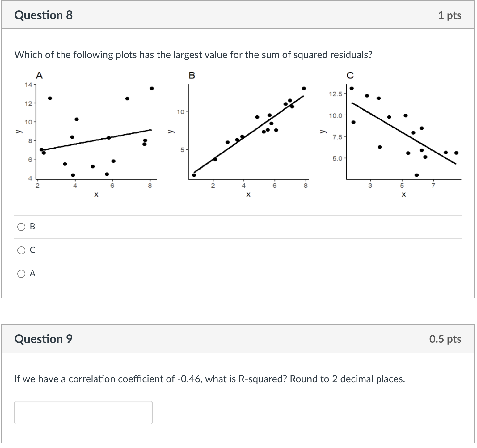Select radio button B for Question 8
Screen dimensions: 477x448
pyautogui.click(x=21, y=226)
